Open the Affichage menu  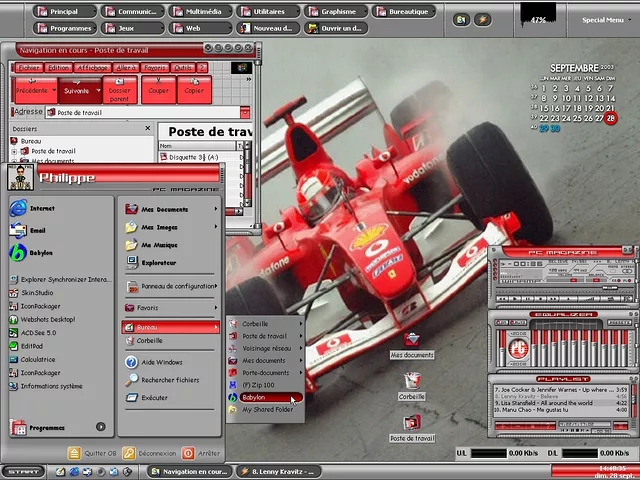[x=92, y=67]
